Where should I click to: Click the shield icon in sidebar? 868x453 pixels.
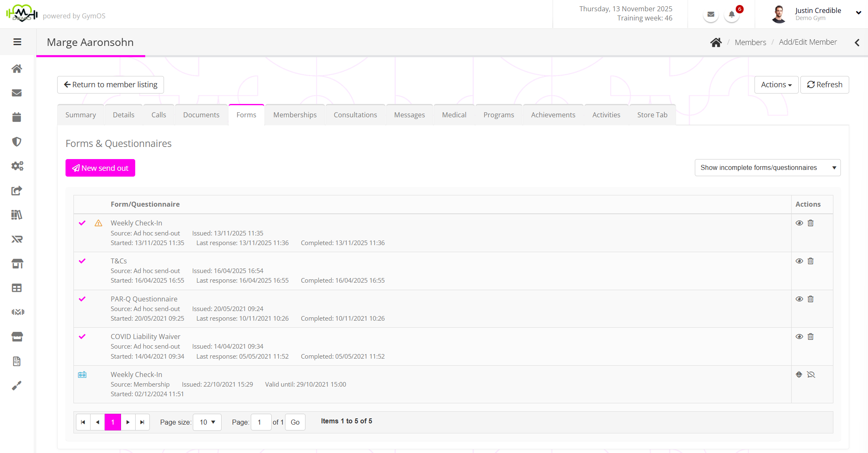click(x=17, y=142)
